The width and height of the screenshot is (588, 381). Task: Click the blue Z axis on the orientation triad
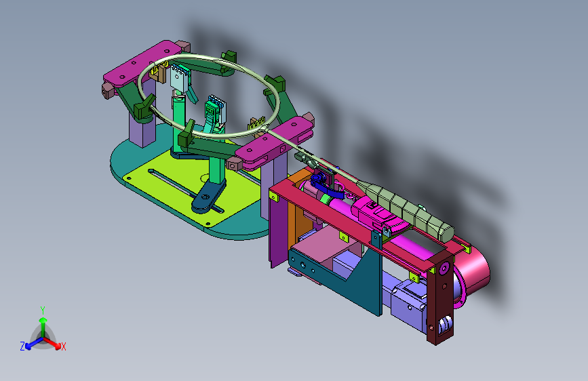(x=30, y=344)
